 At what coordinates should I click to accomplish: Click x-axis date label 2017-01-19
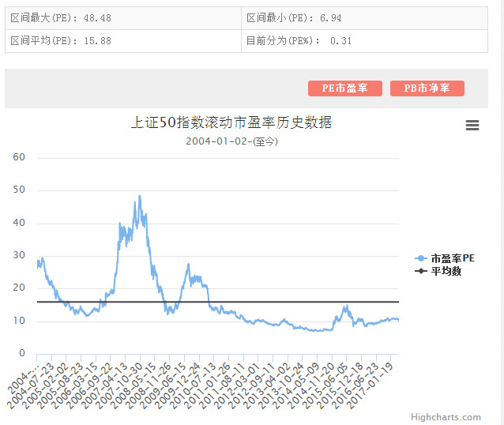click(370, 386)
